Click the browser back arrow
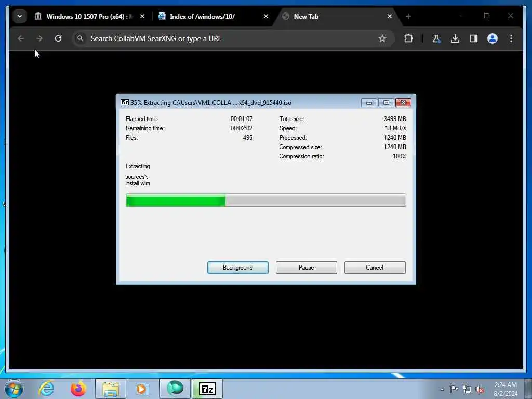Viewport: 532px width, 399px height. point(21,38)
